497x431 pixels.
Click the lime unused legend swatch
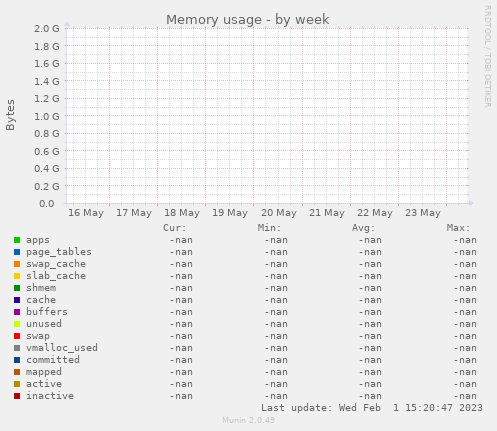click(17, 324)
